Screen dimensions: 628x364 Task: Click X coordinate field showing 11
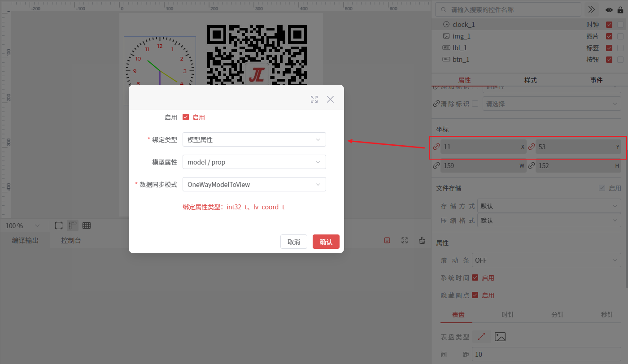click(x=484, y=147)
